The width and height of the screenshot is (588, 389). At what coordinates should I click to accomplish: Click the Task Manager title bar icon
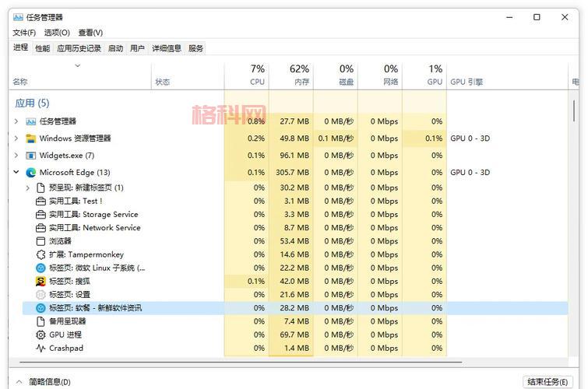coord(18,17)
